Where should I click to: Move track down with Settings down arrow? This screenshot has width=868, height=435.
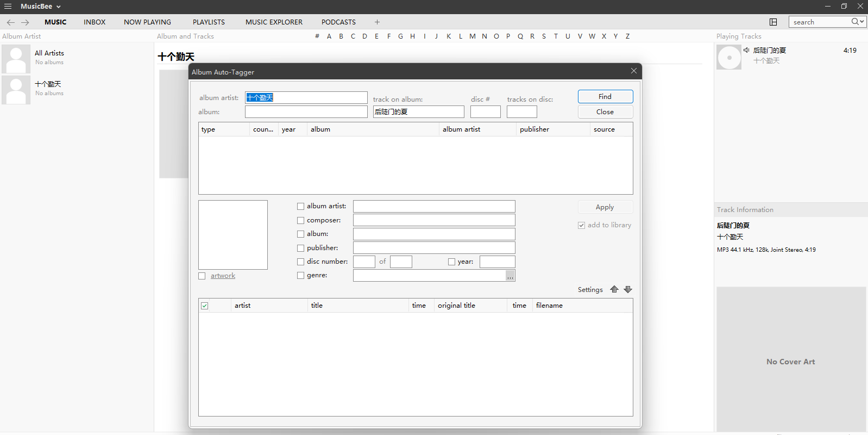click(628, 289)
